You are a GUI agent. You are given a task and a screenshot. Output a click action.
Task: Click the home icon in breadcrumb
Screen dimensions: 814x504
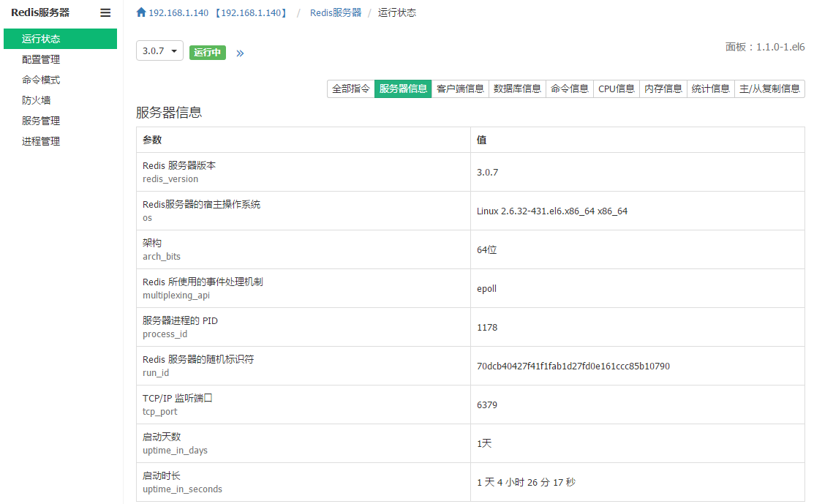pyautogui.click(x=141, y=12)
